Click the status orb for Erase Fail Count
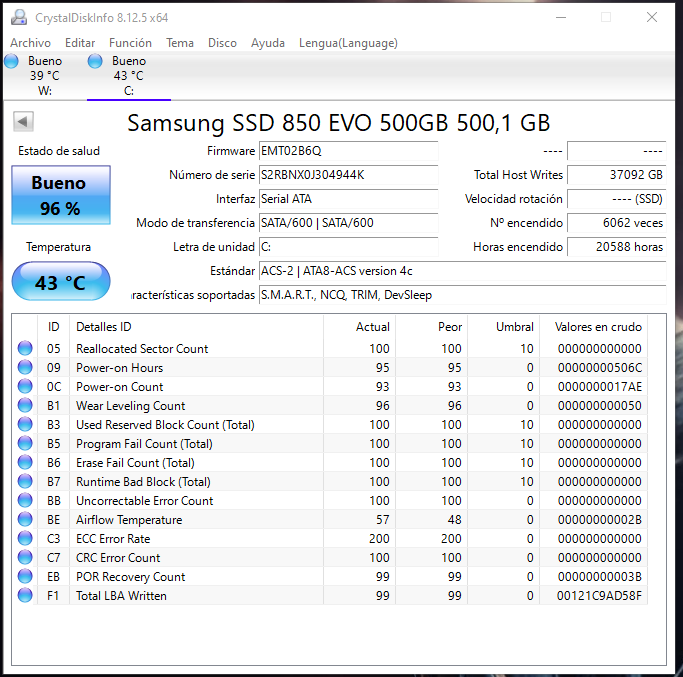Screen dimensions: 683x677 (25, 462)
